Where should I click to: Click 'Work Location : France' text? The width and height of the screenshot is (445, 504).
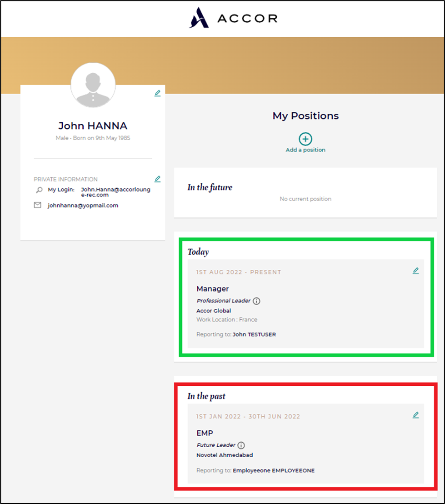pyautogui.click(x=227, y=319)
